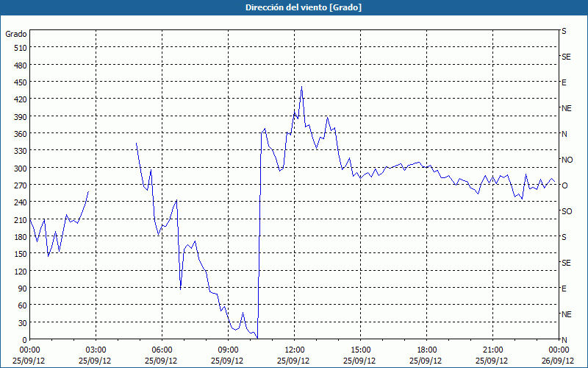This screenshot has width=588, height=368.
Task: Pick the 330 y-axis tick label
Action: click(21, 151)
